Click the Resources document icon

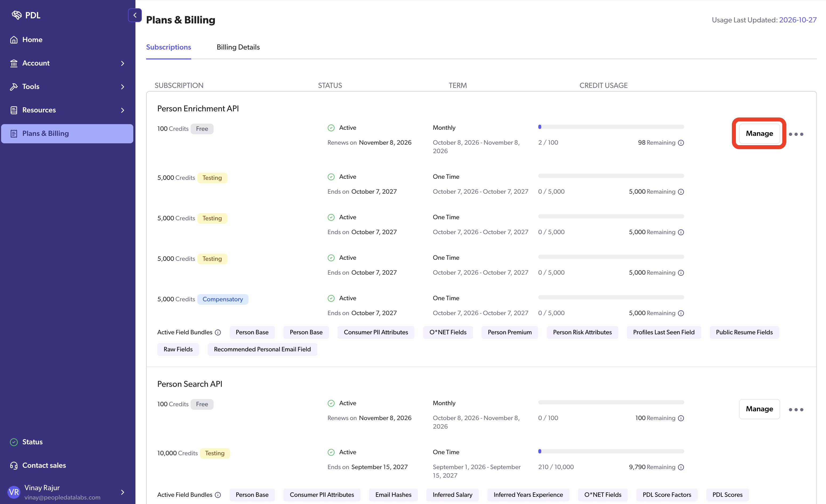click(14, 110)
